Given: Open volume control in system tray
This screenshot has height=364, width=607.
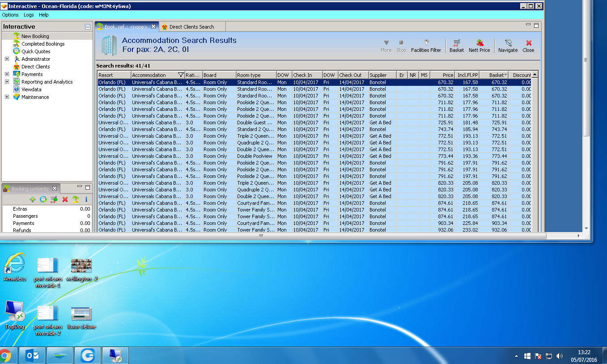Looking at the screenshot, I should point(560,356).
